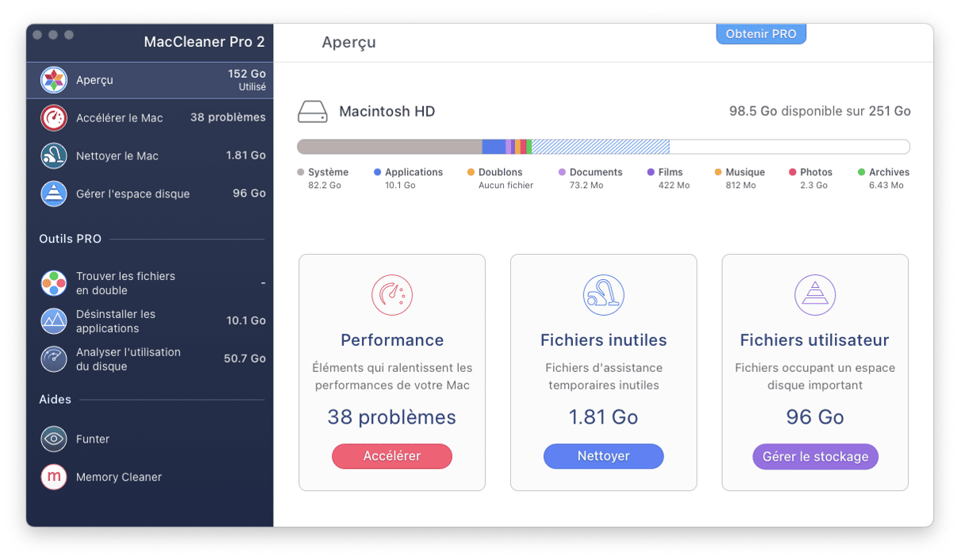Click the Macintosh HD drive icon
Screen dimensions: 965x560
(313, 112)
